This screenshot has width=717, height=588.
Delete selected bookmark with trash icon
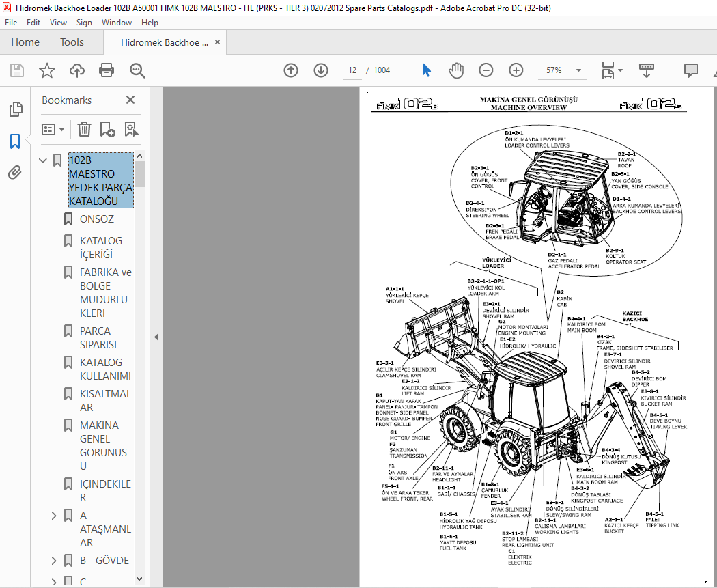pyautogui.click(x=84, y=129)
